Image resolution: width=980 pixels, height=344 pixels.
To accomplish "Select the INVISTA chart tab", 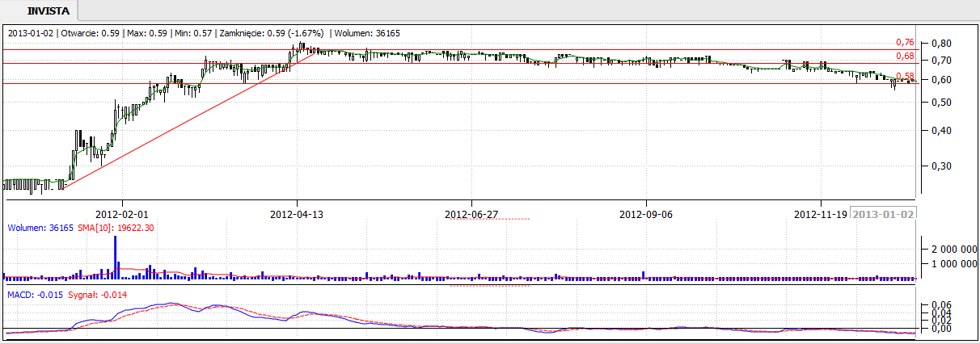I will tap(40, 10).
